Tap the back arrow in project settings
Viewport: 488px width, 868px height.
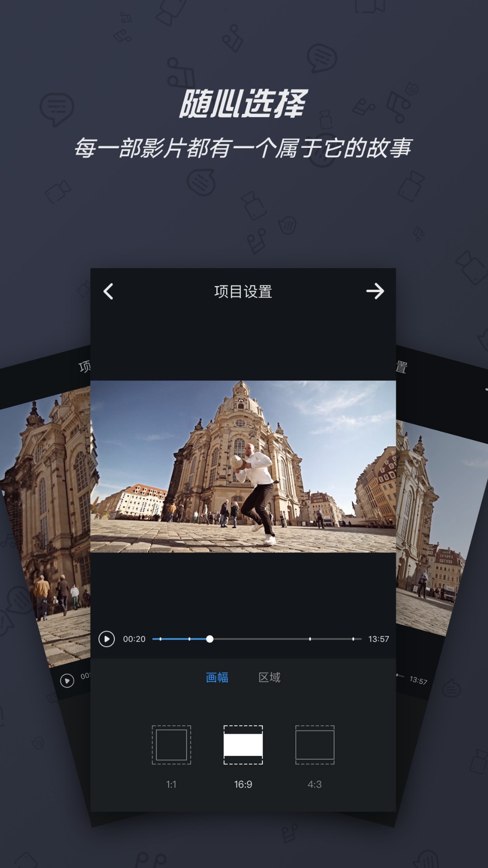(108, 292)
